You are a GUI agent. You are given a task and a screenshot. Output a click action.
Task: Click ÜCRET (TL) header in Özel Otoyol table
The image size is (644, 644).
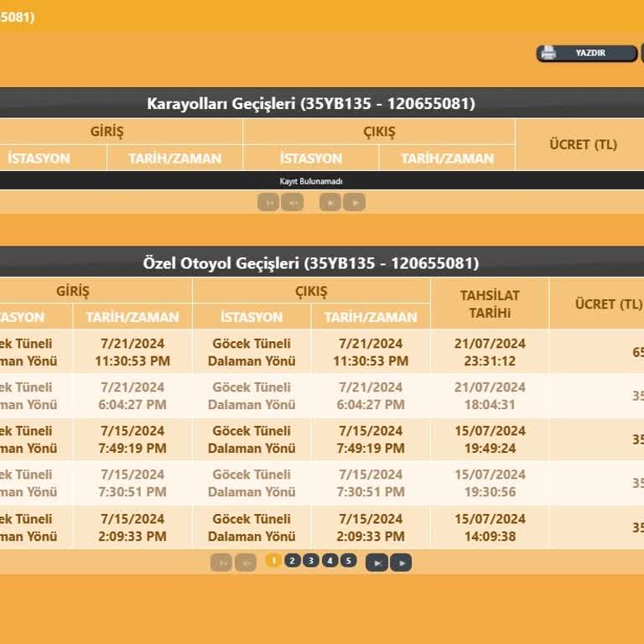pos(597,304)
